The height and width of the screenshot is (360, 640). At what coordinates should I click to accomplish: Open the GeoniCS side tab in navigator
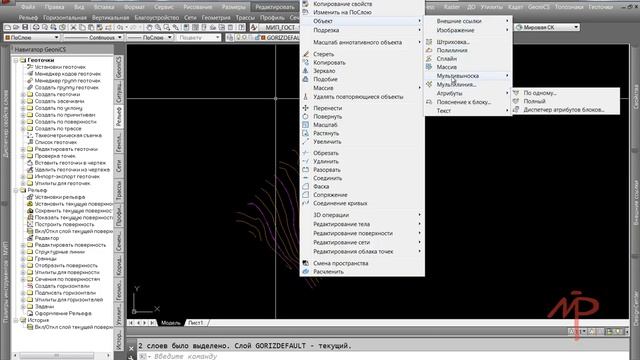pyautogui.click(x=119, y=67)
